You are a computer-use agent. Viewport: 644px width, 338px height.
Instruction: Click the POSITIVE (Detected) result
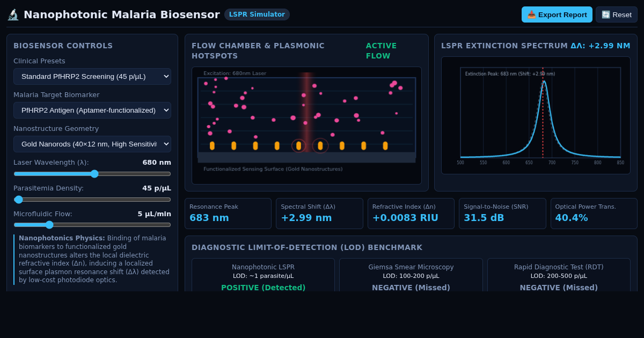pos(263,288)
